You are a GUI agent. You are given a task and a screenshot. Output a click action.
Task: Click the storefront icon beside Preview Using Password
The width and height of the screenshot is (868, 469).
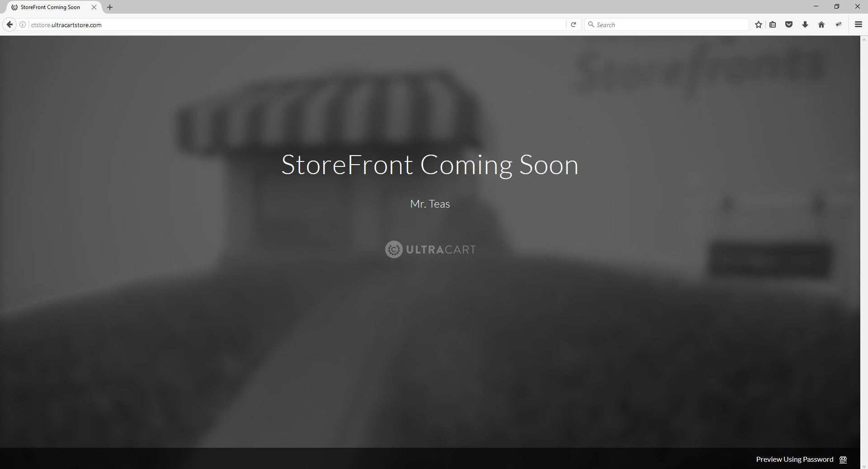843,460
